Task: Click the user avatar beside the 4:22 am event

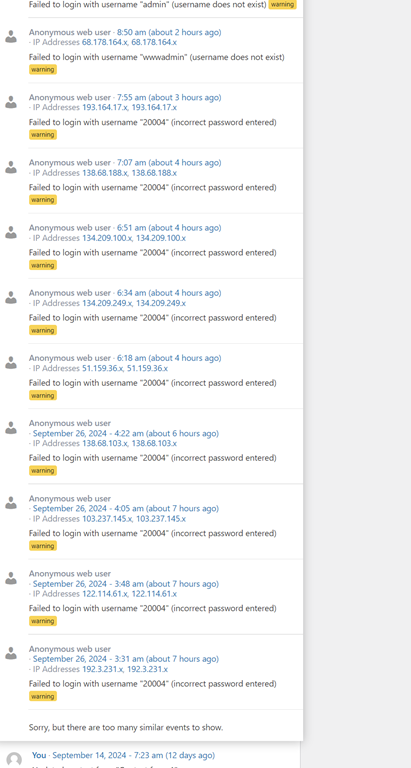Action: click(x=11, y=428)
